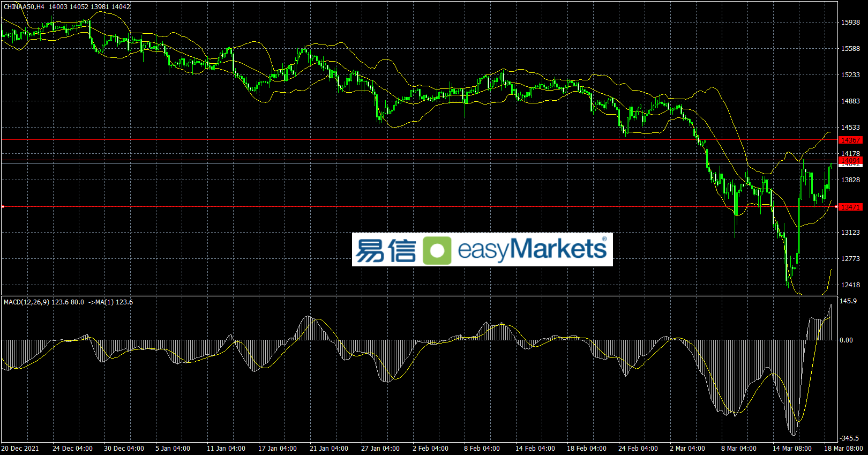The image size is (868, 455).
Task: Click the 18 Mar 08:00 date label
Action: point(843,449)
